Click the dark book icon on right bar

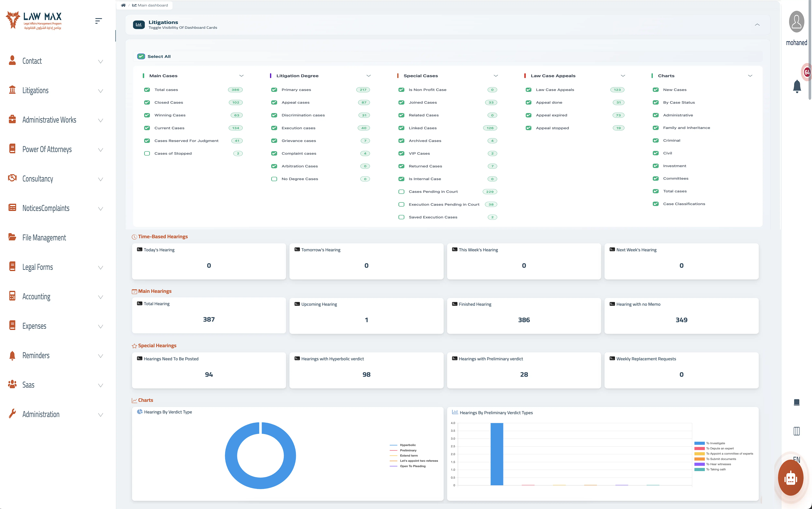click(x=797, y=402)
